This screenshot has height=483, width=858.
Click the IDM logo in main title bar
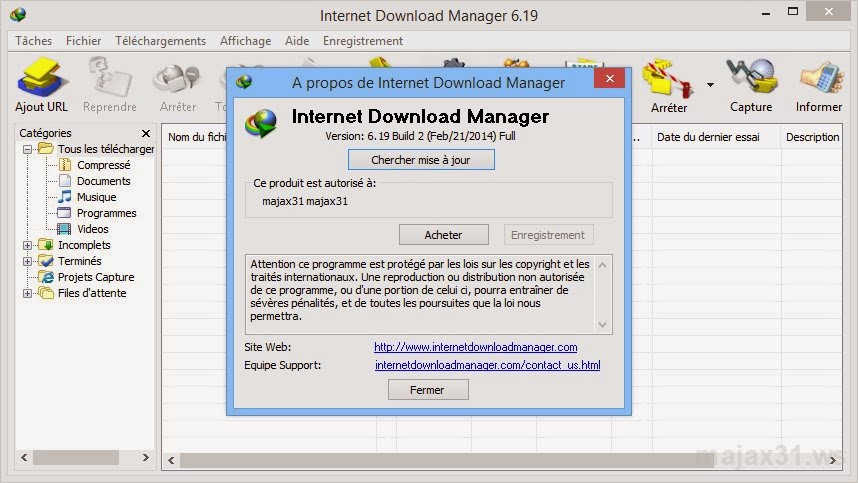[18, 15]
